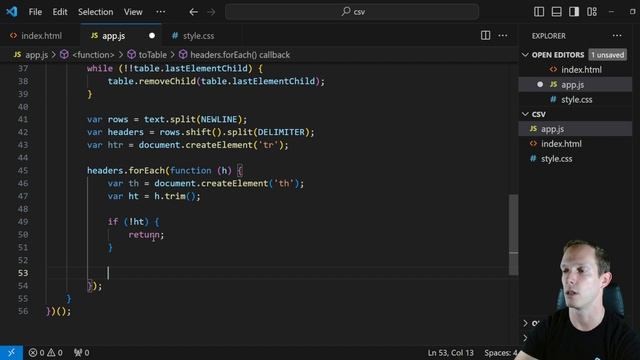640x360 pixels.
Task: Open editor More Actions ellipsis
Action: 503,36
